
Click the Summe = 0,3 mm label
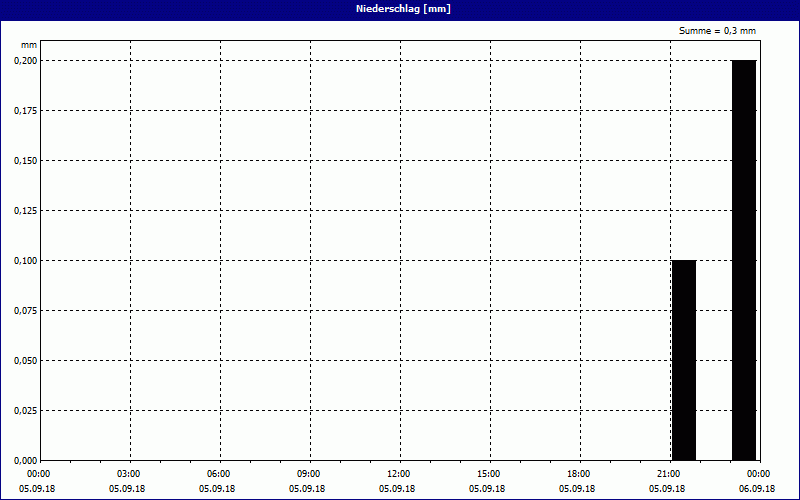coord(717,31)
